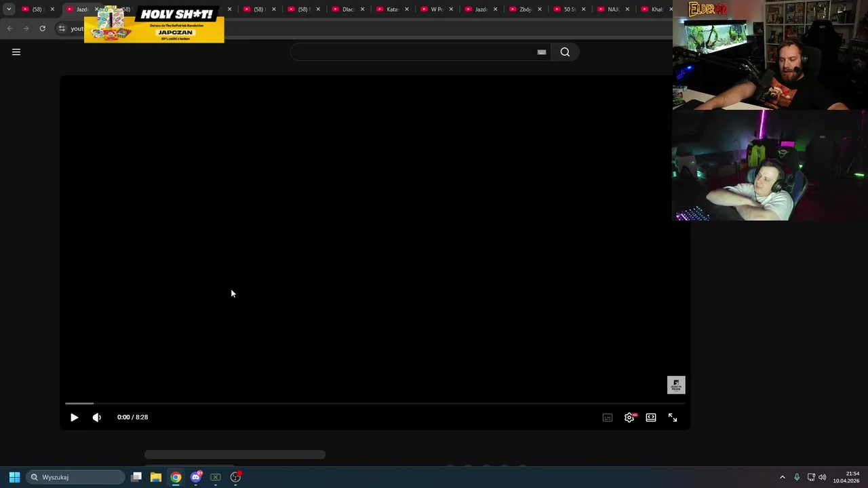Open the on-screen keyboard in search box

pyautogui.click(x=542, y=52)
